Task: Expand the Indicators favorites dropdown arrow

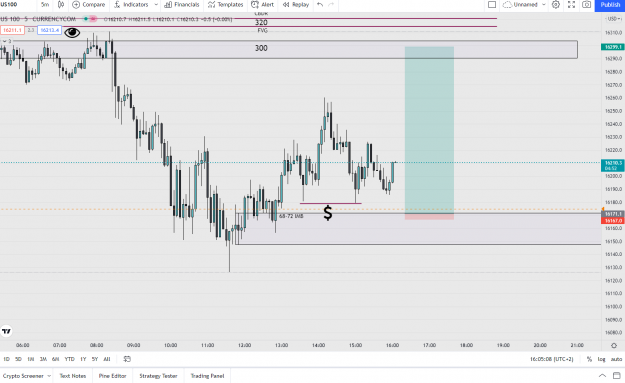Action: click(x=156, y=5)
